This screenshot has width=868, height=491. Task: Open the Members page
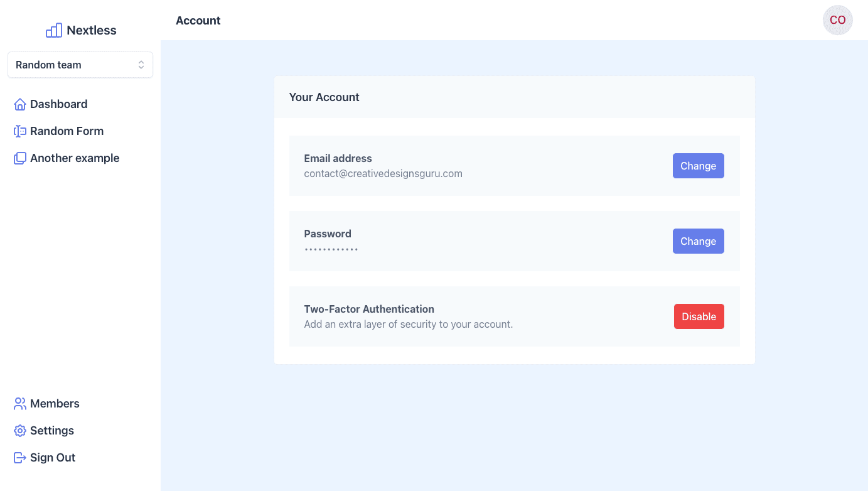coord(55,403)
